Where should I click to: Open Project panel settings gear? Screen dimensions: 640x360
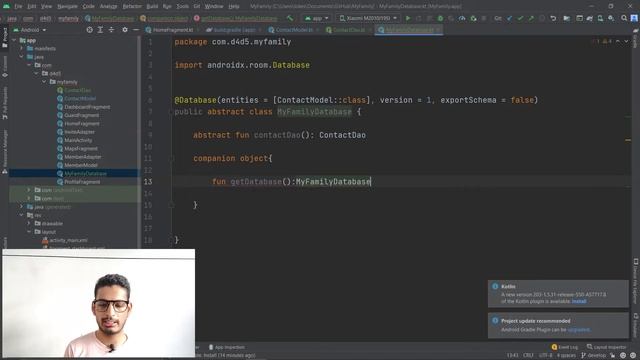125,30
